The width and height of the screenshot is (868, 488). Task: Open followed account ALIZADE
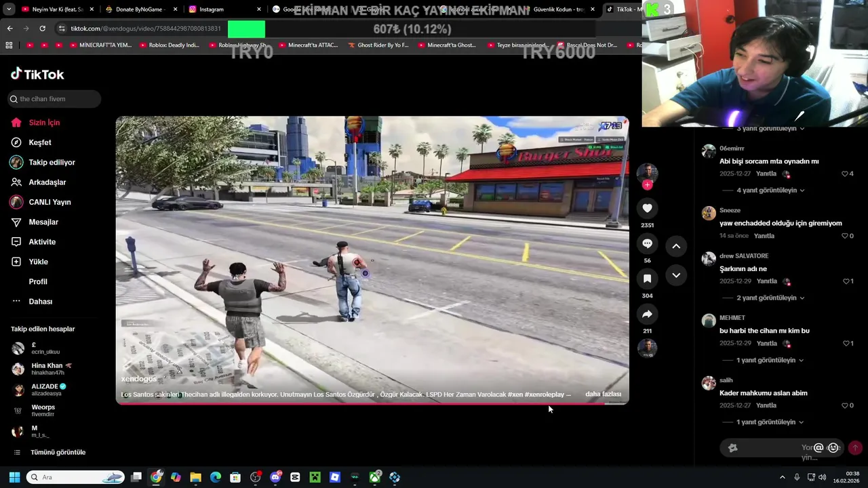45,390
